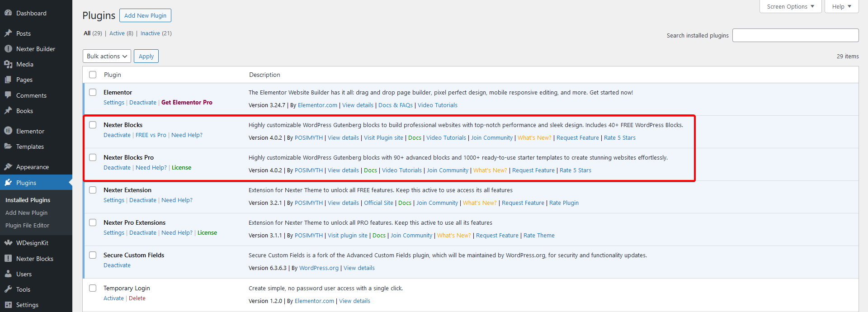
Task: Click the Users person icon
Action: 8,274
